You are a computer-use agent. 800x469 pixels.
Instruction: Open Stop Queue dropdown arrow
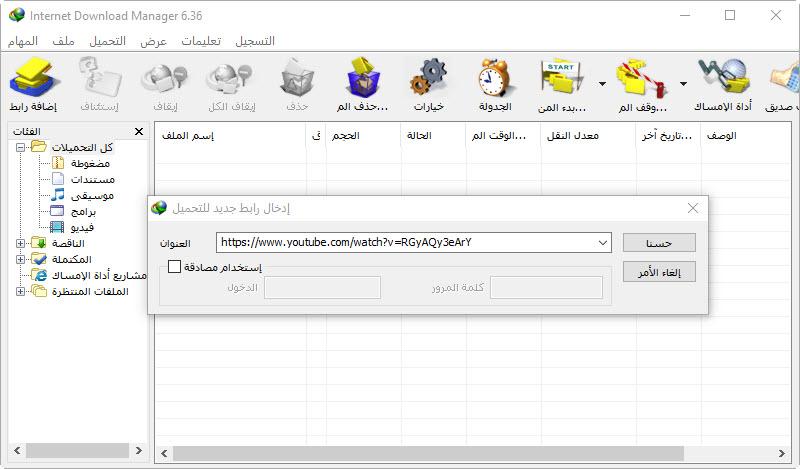pos(683,84)
